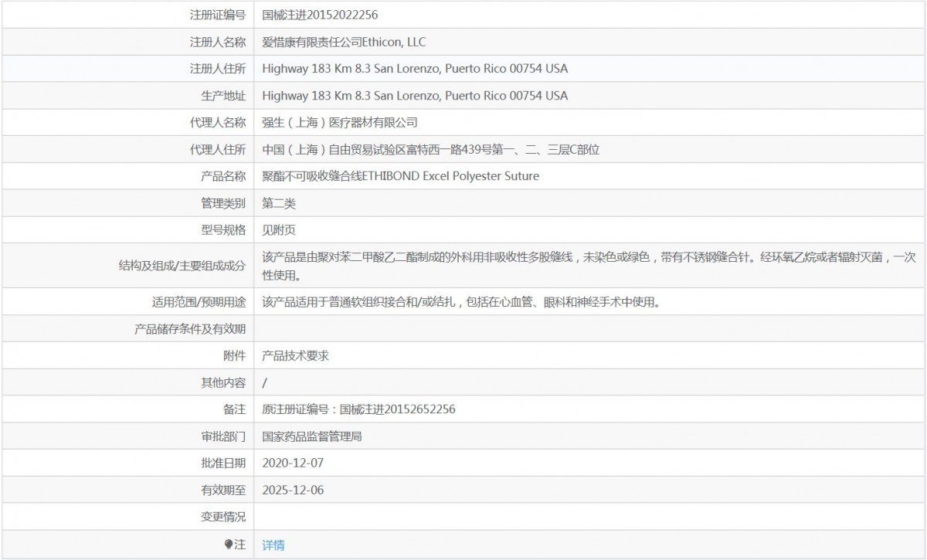Select product name 聚酯不可吸收缝合线ETHIBOND Excel Polyester Suture
927x560 pixels.
click(401, 176)
